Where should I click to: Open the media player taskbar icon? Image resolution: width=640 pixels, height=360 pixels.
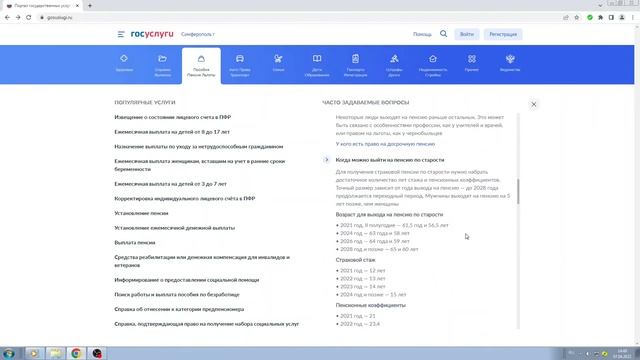pos(34,353)
